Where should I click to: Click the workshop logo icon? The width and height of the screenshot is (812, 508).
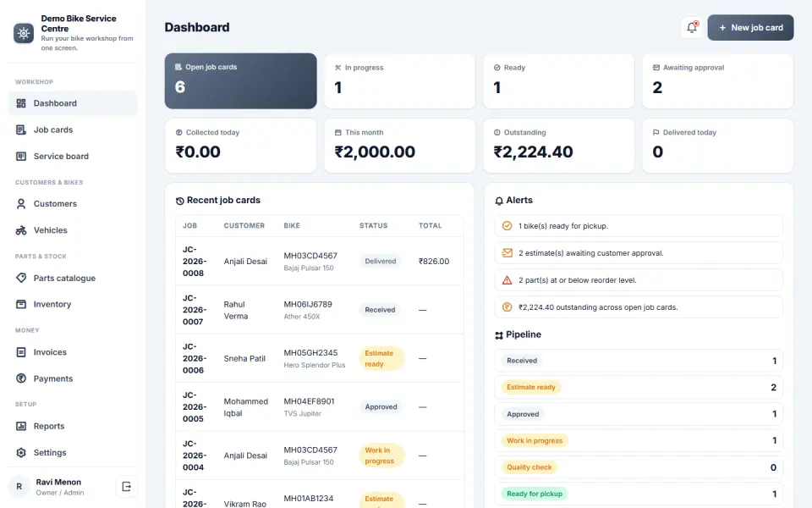(x=24, y=33)
